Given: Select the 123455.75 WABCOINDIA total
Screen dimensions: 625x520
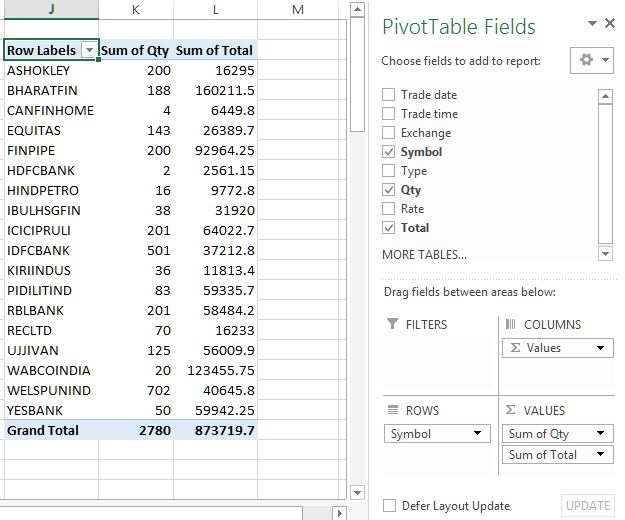Looking at the screenshot, I should click(x=216, y=370).
